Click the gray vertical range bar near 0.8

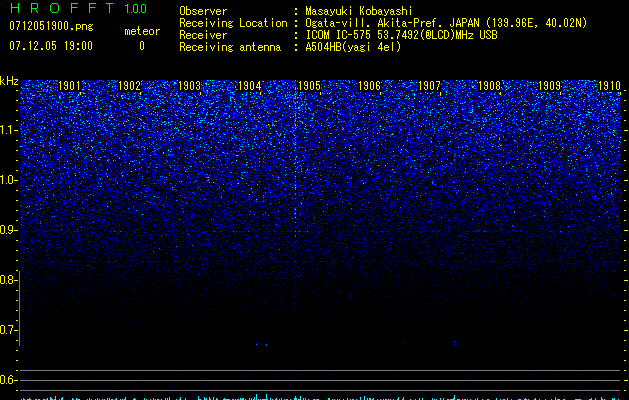(19, 308)
